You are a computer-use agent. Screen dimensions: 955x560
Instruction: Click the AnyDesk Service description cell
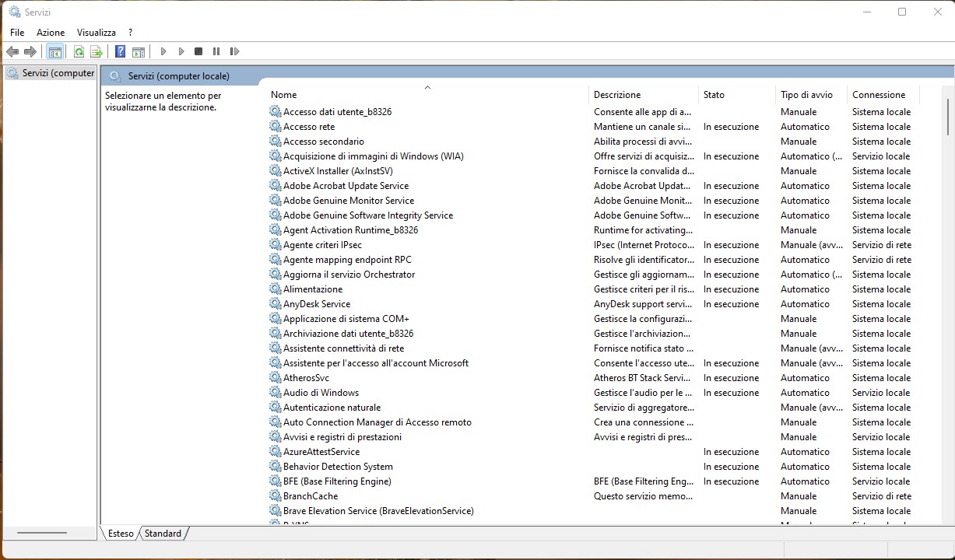click(x=643, y=304)
